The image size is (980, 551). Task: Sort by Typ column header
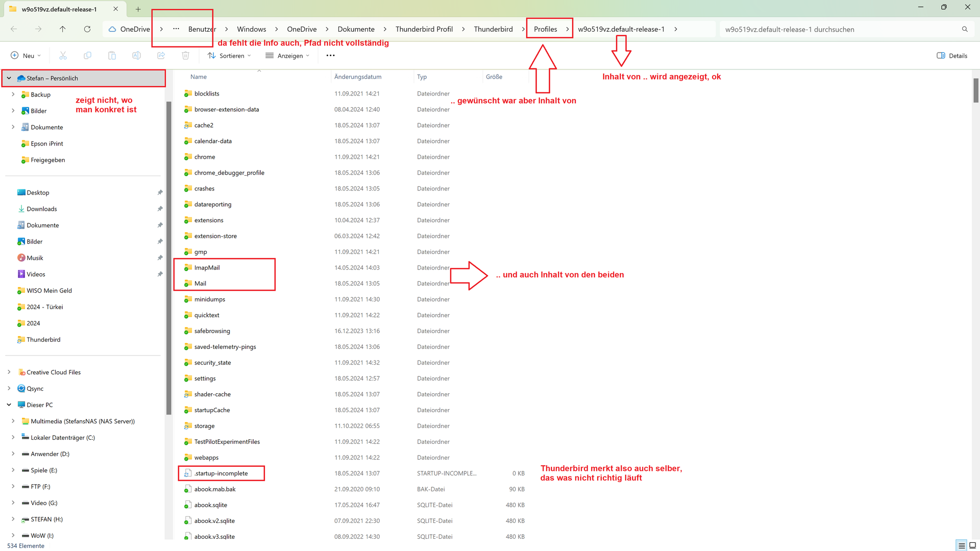(422, 77)
